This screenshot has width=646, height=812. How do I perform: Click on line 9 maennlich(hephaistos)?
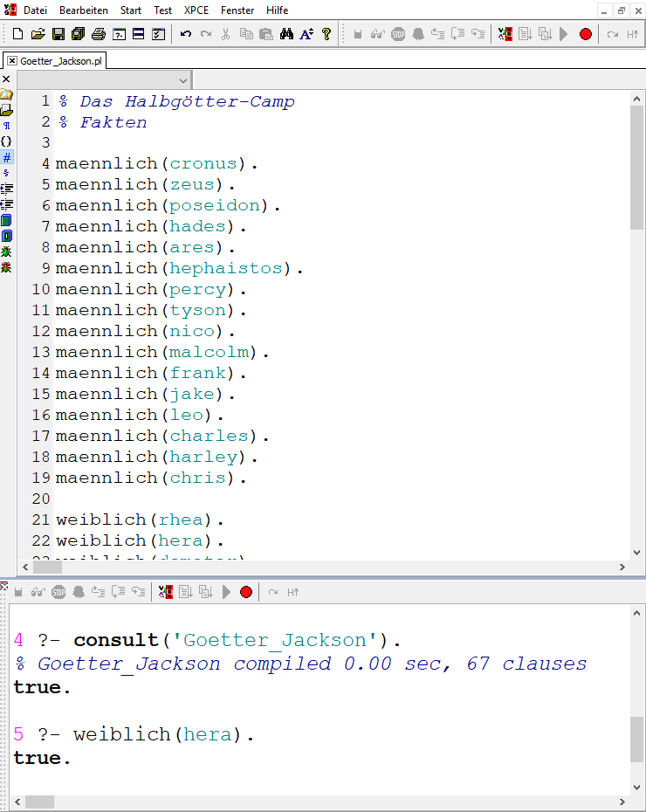pyautogui.click(x=179, y=268)
